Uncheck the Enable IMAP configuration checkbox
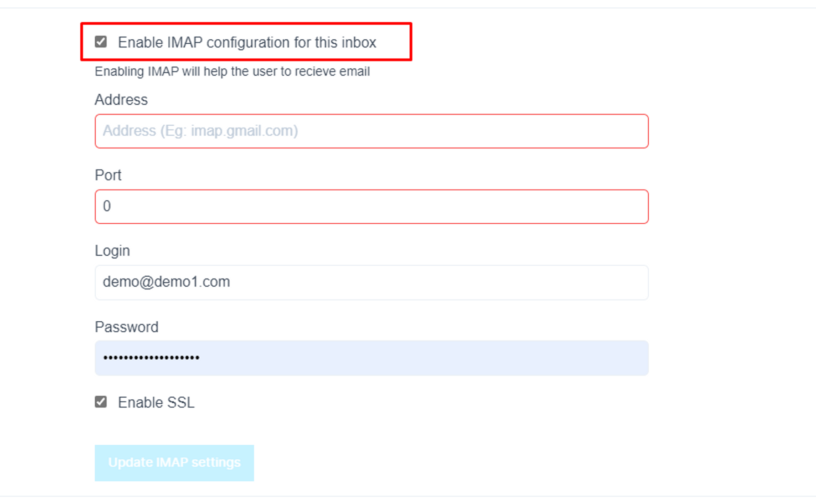816x504 pixels. [x=101, y=42]
